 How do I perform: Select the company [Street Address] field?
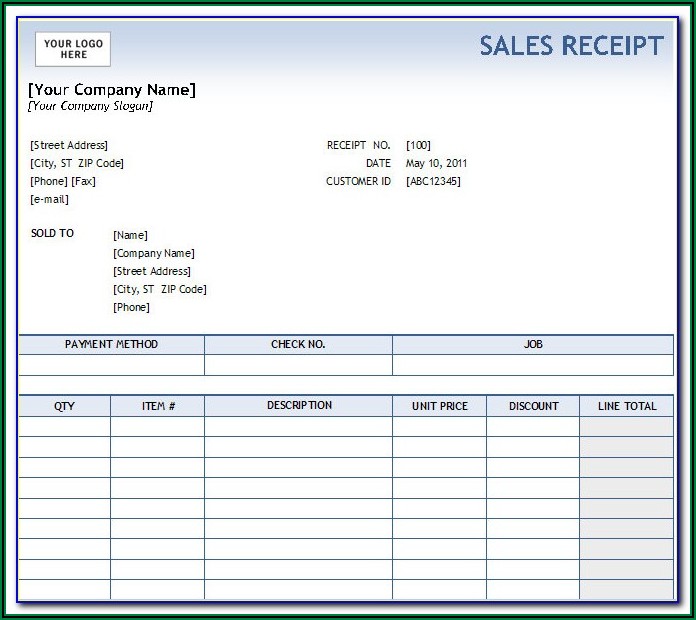tap(69, 146)
